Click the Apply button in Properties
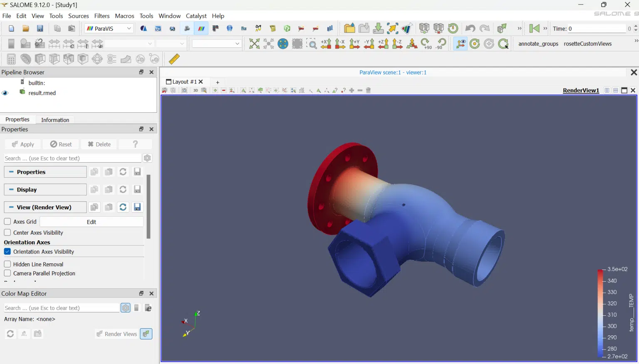639x364 pixels. tap(22, 144)
